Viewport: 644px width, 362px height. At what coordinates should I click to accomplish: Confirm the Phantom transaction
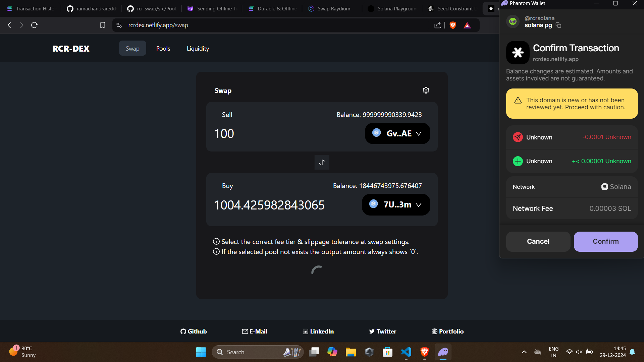pos(605,241)
